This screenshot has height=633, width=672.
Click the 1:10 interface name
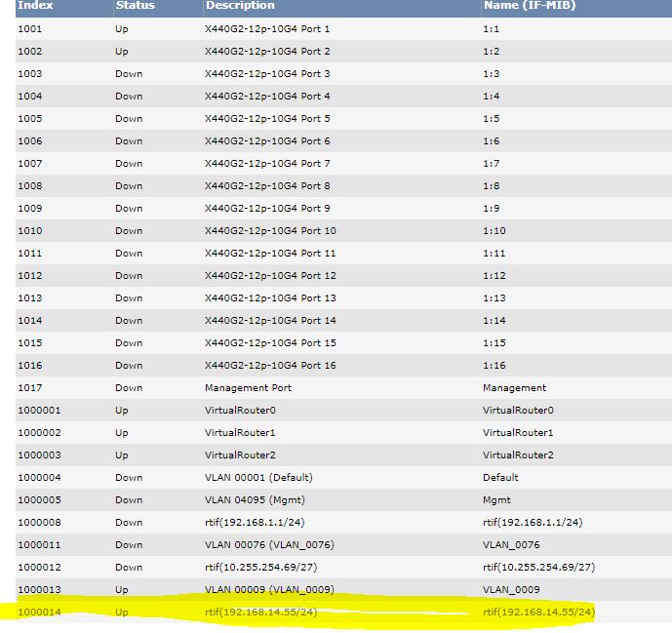(x=493, y=231)
